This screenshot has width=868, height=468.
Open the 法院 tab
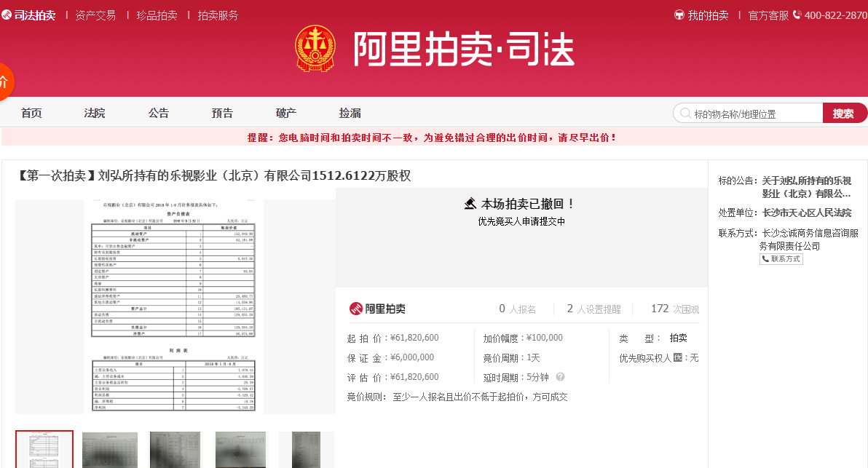click(x=95, y=113)
